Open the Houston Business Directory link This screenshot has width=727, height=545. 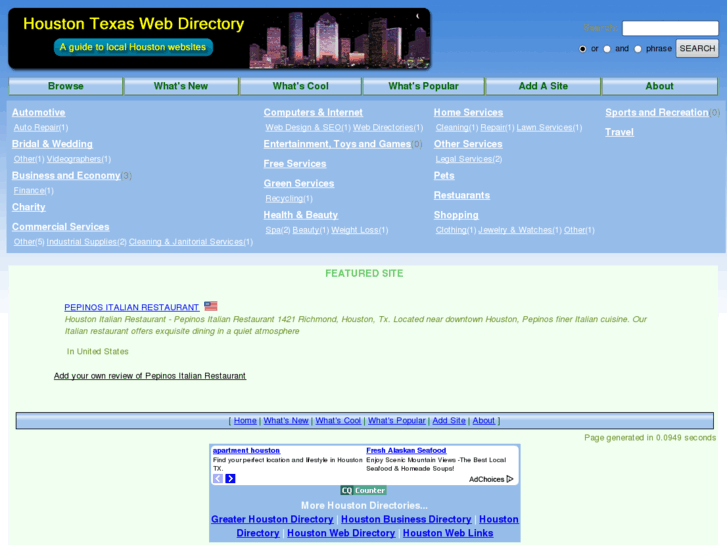pyautogui.click(x=406, y=519)
